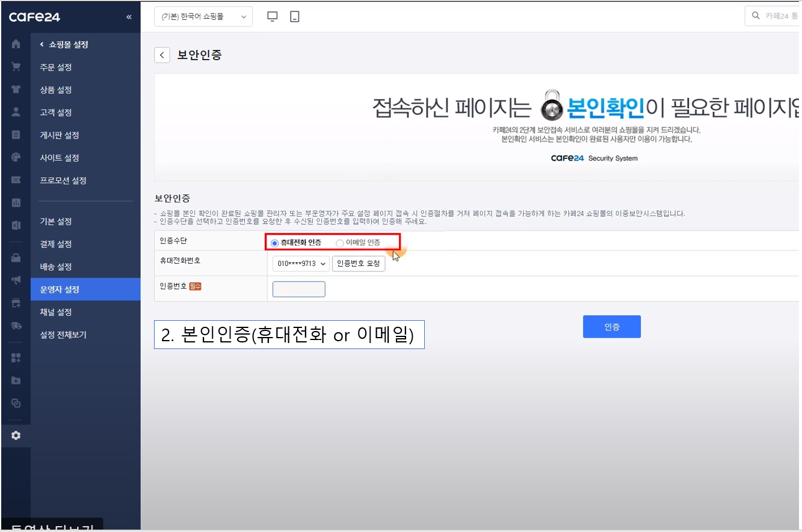Select 채널 설정 menu item
802x532 pixels.
coord(56,312)
